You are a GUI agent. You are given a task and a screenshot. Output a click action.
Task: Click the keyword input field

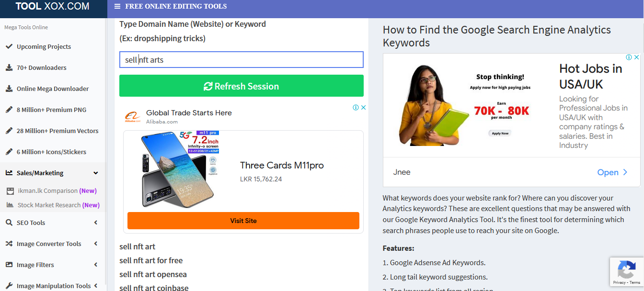(241, 60)
